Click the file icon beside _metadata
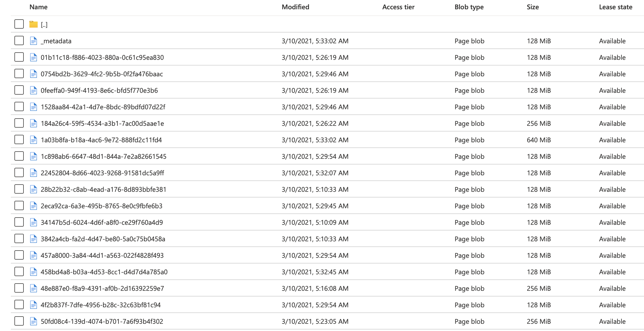This screenshot has height=331, width=644. [x=34, y=41]
